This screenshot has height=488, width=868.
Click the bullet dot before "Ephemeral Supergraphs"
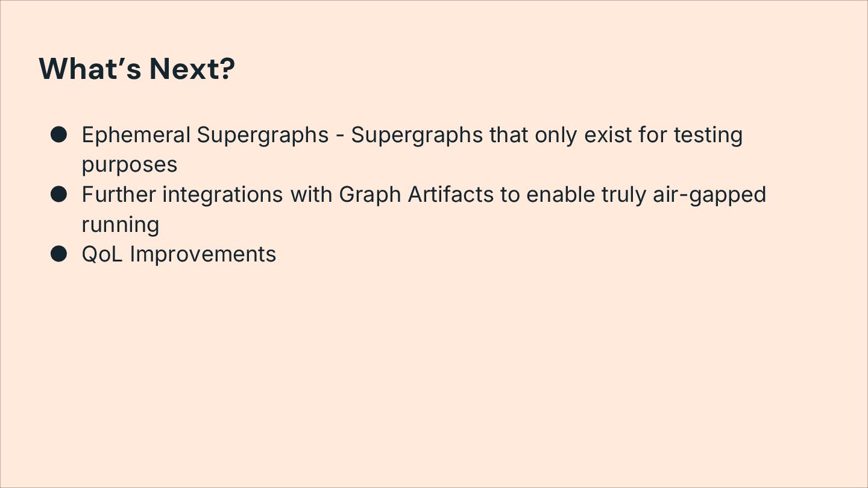pos(58,134)
